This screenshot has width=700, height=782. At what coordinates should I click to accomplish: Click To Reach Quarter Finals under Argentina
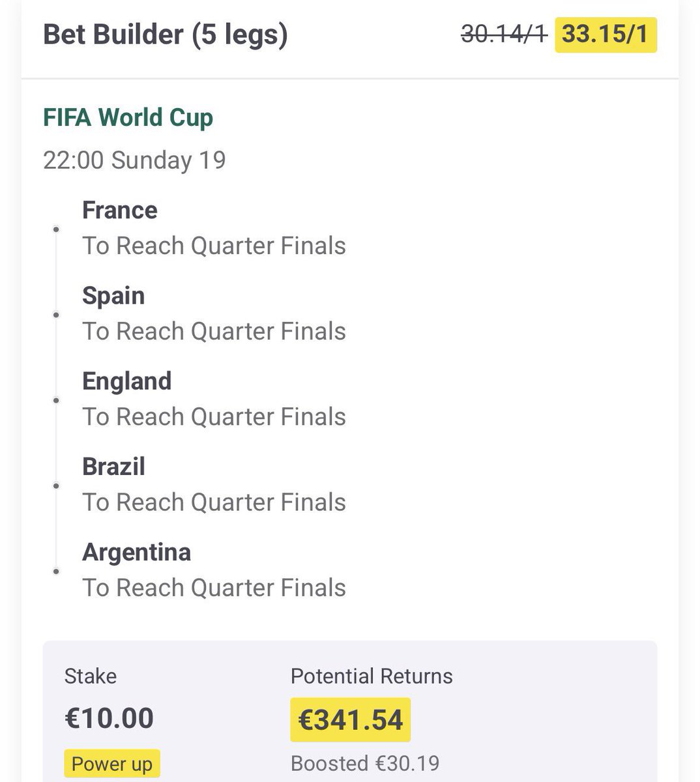coord(214,588)
